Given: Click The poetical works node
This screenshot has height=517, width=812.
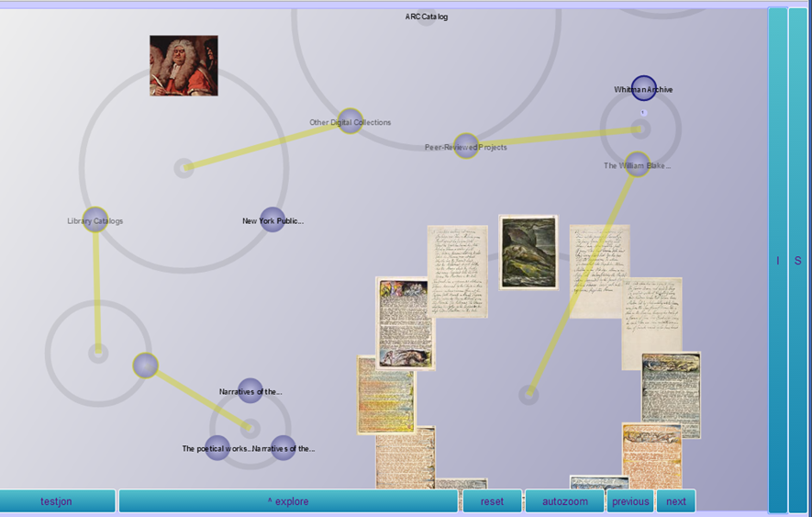Looking at the screenshot, I should point(217,448).
